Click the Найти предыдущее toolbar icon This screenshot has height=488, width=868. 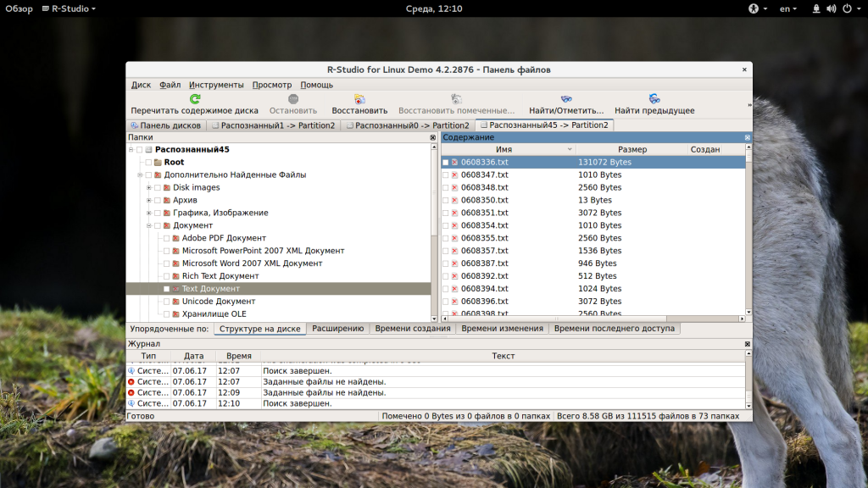click(x=654, y=99)
